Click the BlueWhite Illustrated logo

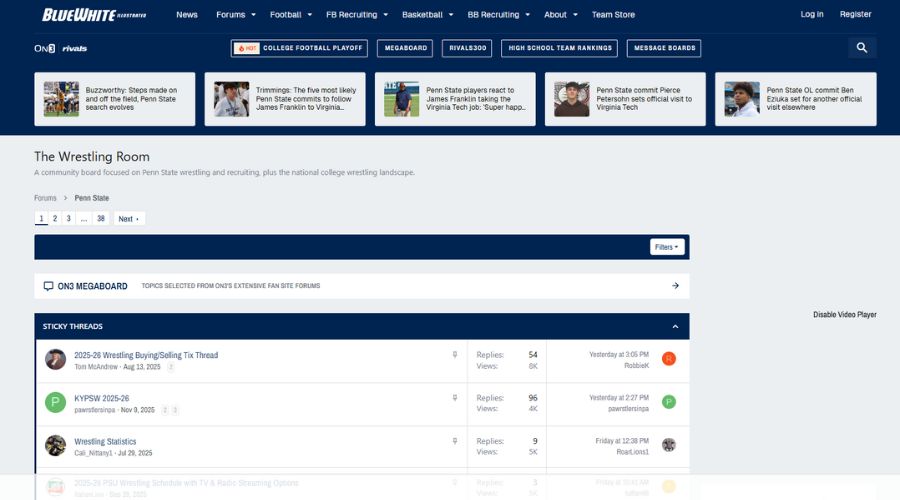pyautogui.click(x=94, y=15)
